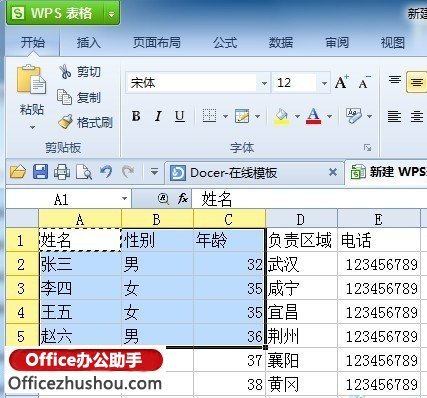Click cell containing 武汉
427x398 pixels.
click(x=302, y=264)
